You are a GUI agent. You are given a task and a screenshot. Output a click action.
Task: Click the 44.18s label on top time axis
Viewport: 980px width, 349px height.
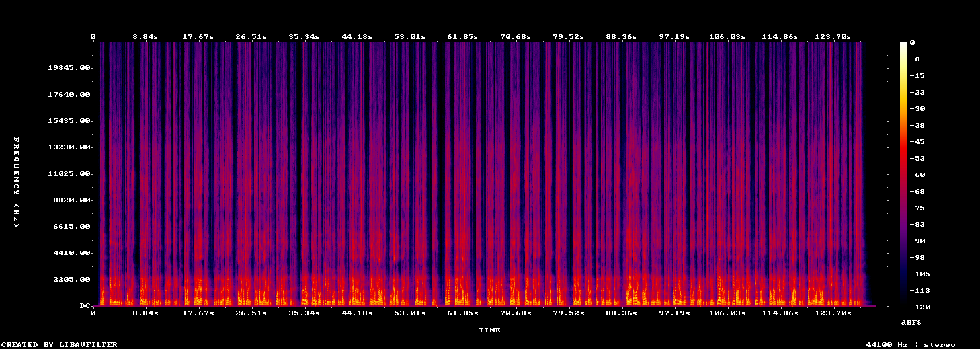tap(357, 36)
